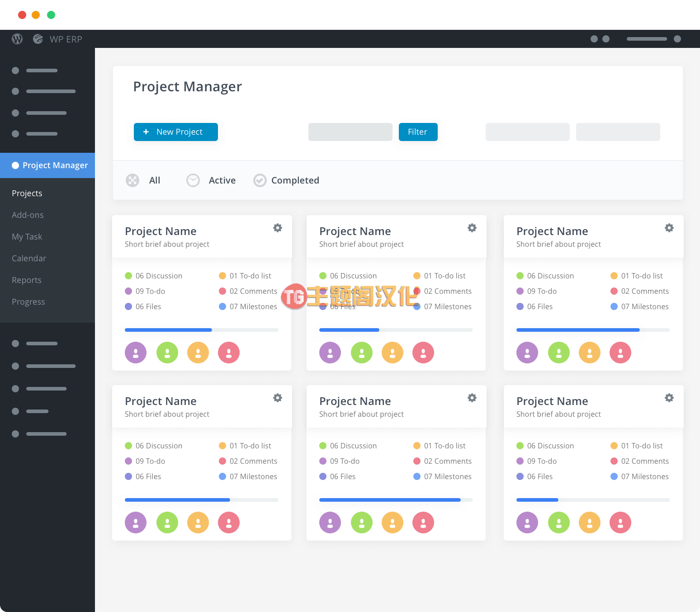Click the Filter button
Image resolution: width=700 pixels, height=612 pixels.
coord(418,132)
